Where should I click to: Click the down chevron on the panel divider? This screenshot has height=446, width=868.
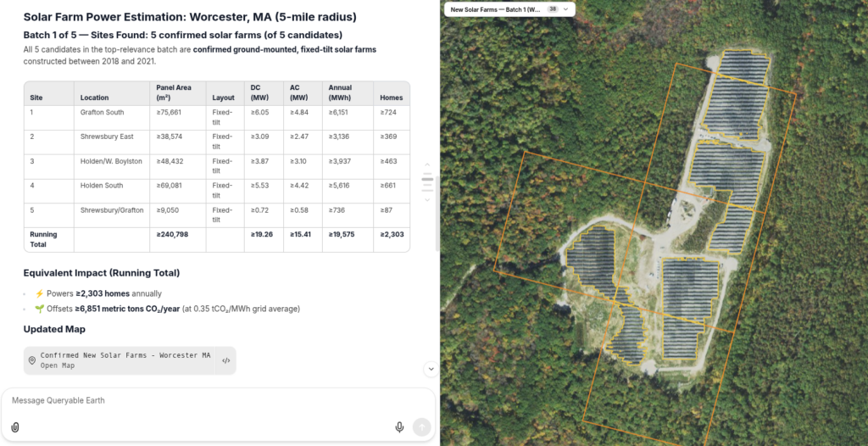(427, 199)
